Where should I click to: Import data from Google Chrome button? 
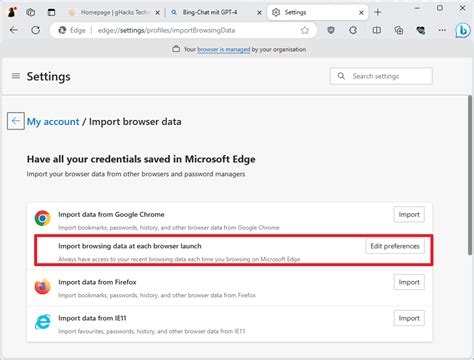coord(409,214)
